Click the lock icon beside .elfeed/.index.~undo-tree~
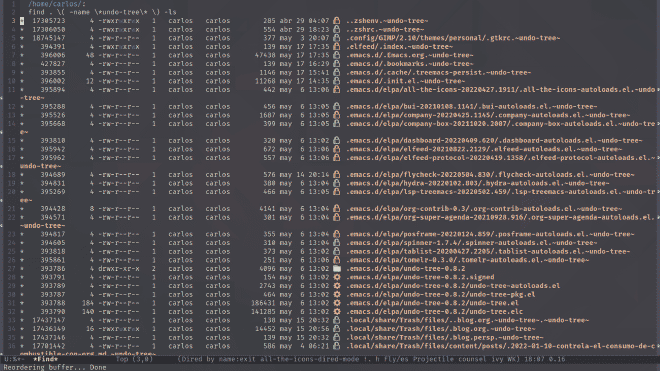Image resolution: width=660 pixels, height=371 pixels. tap(337, 46)
